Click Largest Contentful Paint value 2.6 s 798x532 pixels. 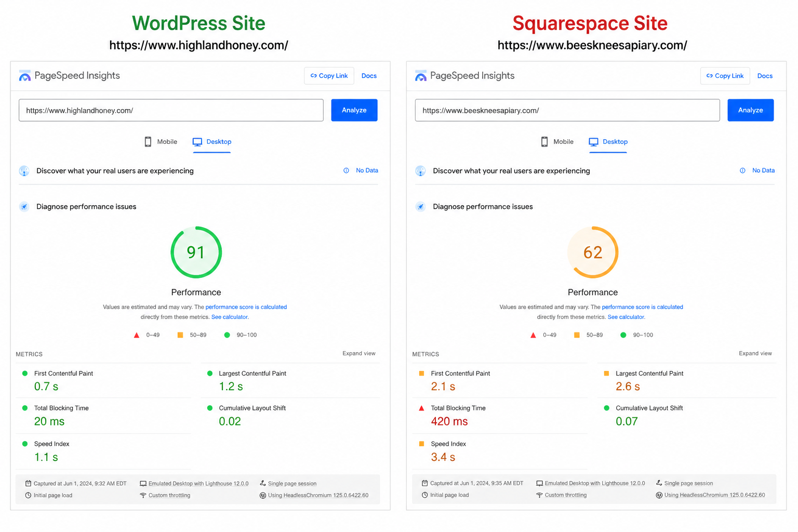coord(628,387)
